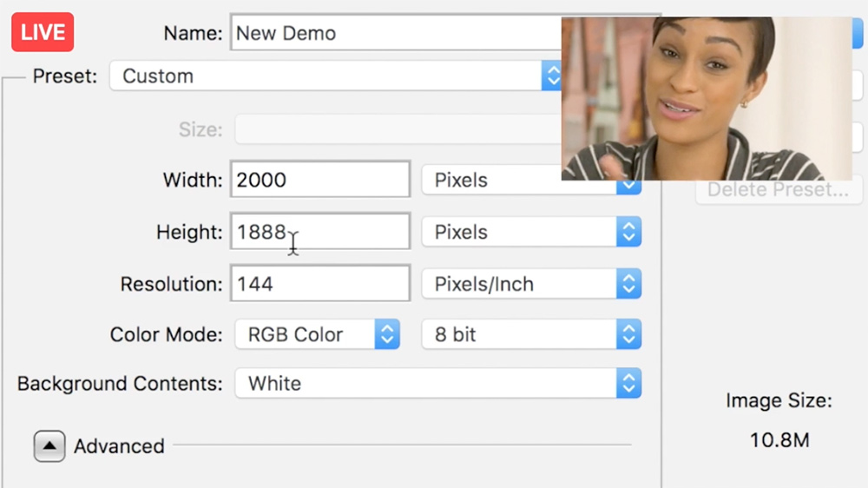868x488 pixels.
Task: Click the red LIVE badge
Action: (43, 32)
